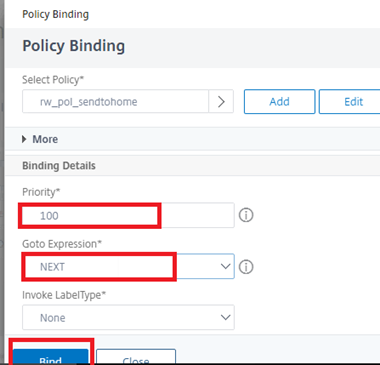Click info icon beside Goto Expression
Viewport: 380px width, 365px height.
(x=246, y=267)
